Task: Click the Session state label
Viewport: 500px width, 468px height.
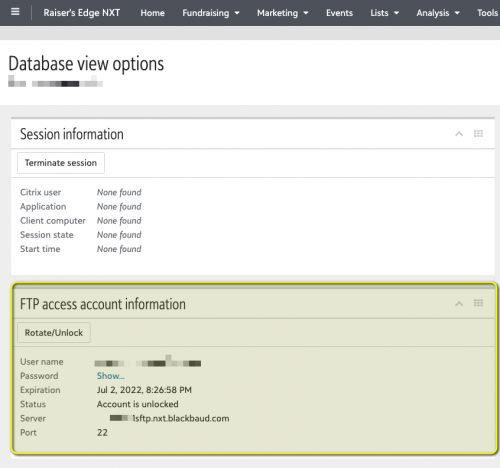Action: click(46, 235)
